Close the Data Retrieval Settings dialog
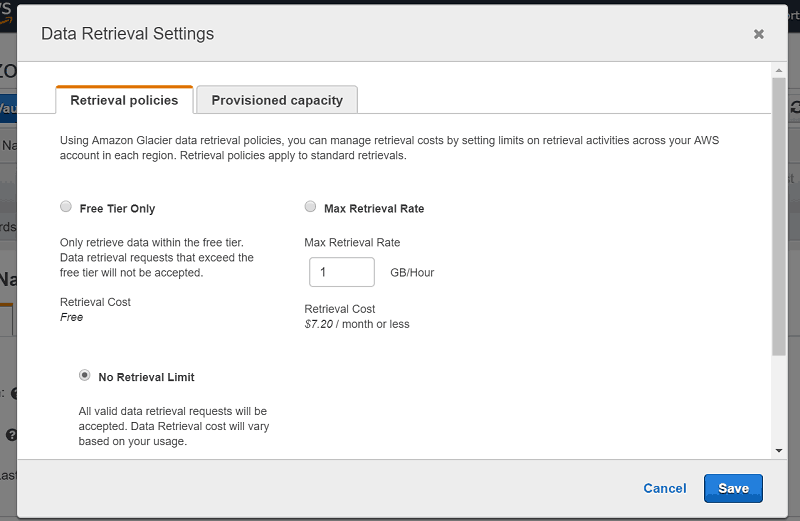 [x=759, y=34]
